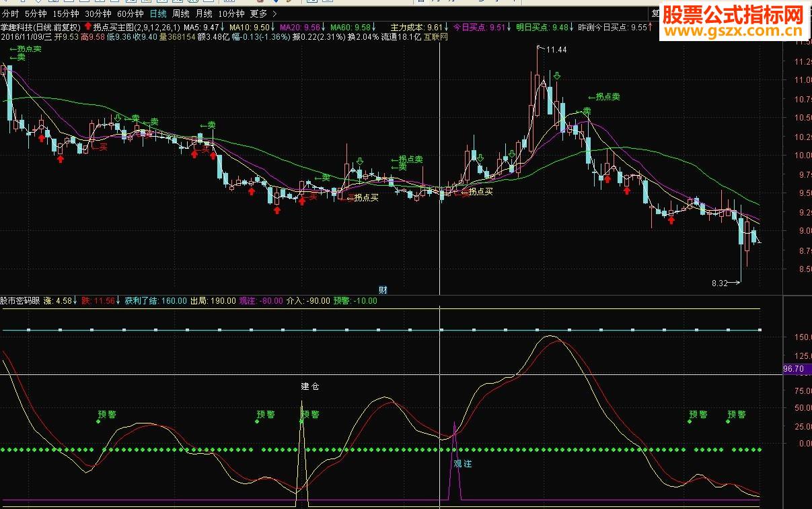The image size is (812, 509).
Task: Click the 观注: -80.00 value in indicator header
Action: click(x=261, y=301)
